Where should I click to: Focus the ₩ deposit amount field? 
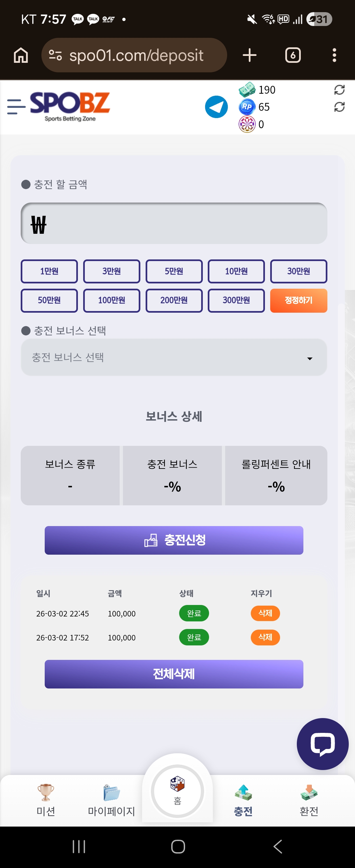pyautogui.click(x=174, y=223)
